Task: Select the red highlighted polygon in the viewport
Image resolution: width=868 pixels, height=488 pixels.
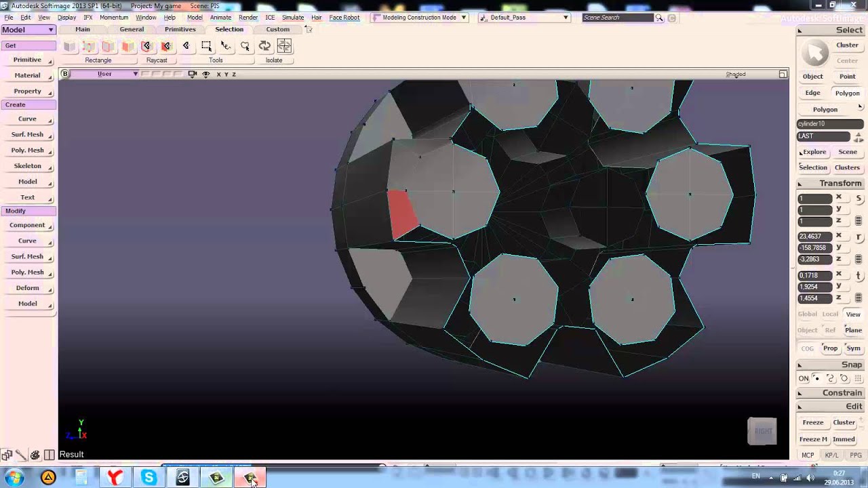Action: pos(403,213)
